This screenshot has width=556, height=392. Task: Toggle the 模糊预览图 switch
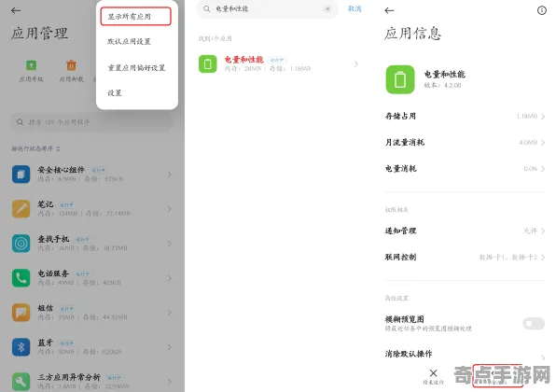[534, 323]
